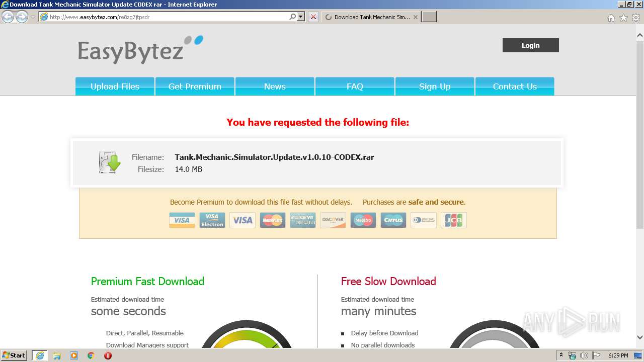Open the Contact Us menu tab
Screen dimensions: 644x362
[515, 86]
